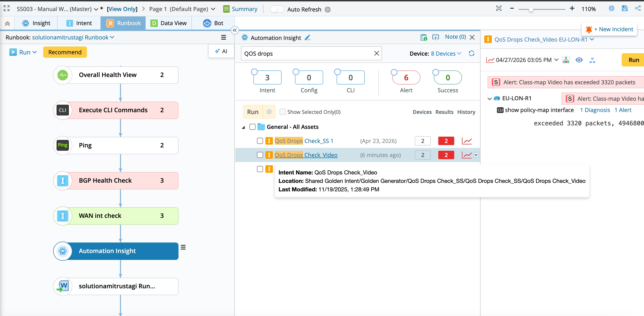Toggle Auto Refresh switch

tap(277, 9)
